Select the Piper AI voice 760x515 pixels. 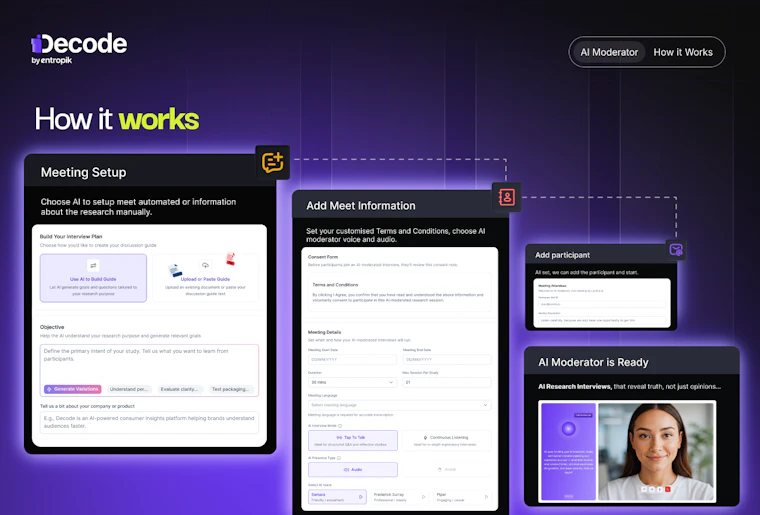click(x=462, y=497)
